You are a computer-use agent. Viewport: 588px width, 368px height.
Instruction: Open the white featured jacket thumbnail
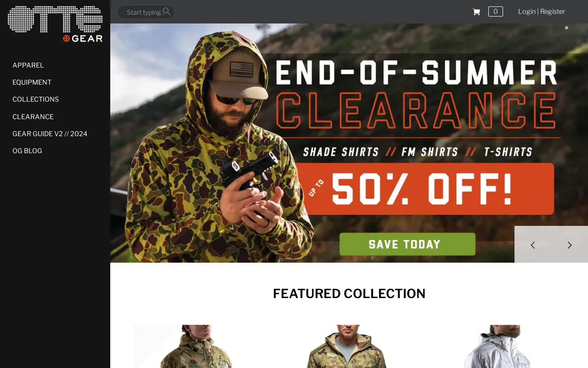pyautogui.click(x=499, y=346)
